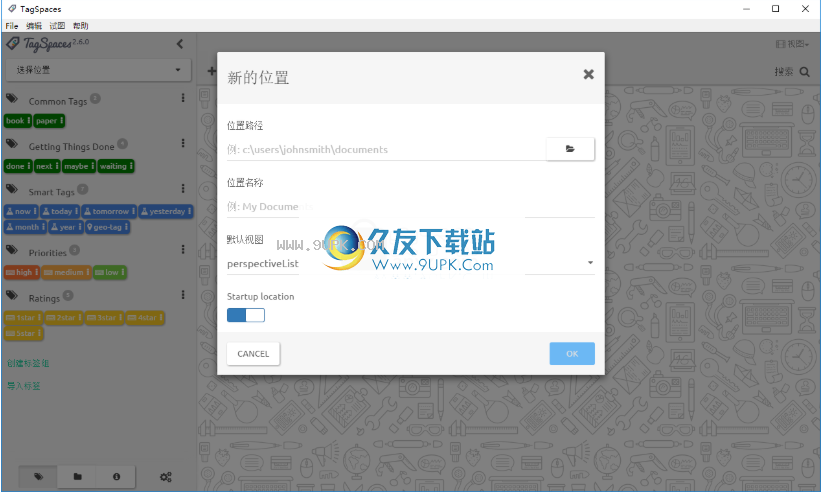Click the CANCEL button
The height and width of the screenshot is (496, 825).
(253, 354)
